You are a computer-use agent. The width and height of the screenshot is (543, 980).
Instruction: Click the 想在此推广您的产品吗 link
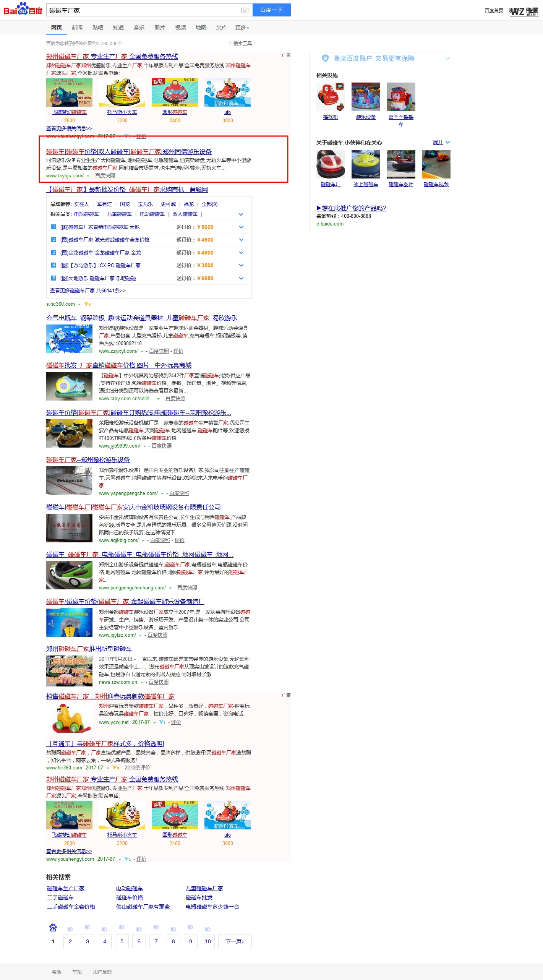[351, 208]
